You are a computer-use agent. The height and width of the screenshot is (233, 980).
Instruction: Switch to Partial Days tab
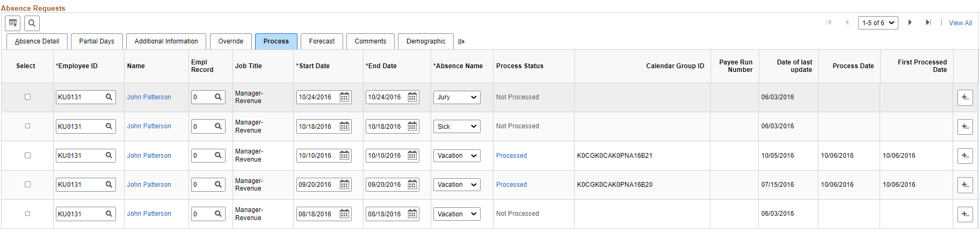(x=97, y=41)
